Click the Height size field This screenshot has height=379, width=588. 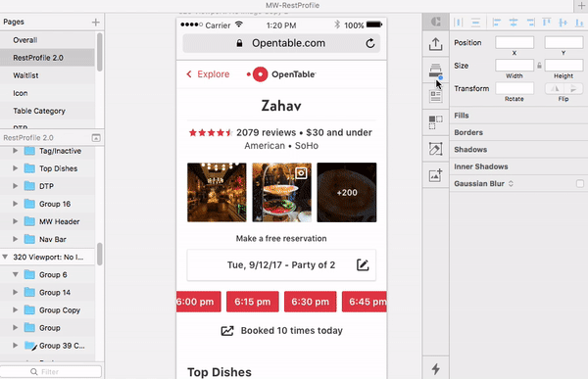point(563,66)
